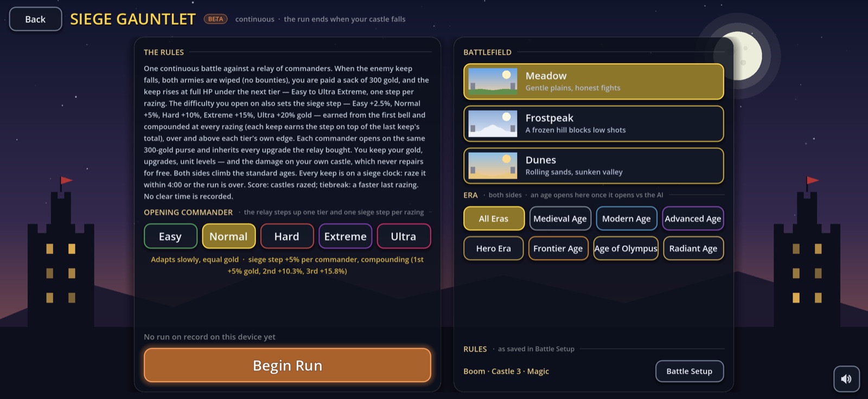Click the Meadow battlefield thumbnail image

[x=493, y=81]
